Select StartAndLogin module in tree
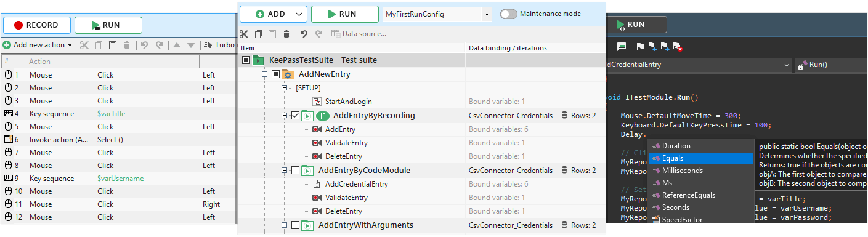The image size is (868, 237). coord(349,102)
